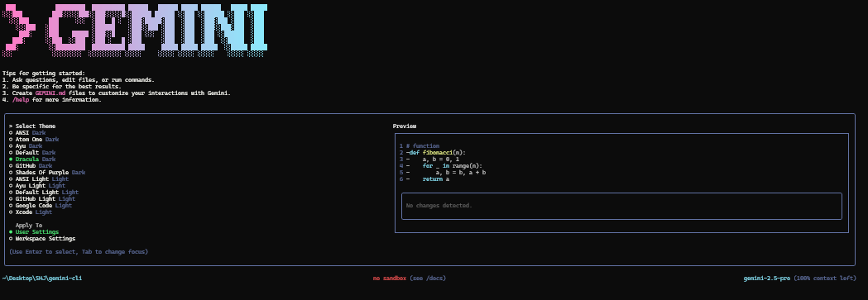Select the ANSI Dark theme option
Image resolution: width=868 pixels, height=300 pixels.
coord(27,132)
